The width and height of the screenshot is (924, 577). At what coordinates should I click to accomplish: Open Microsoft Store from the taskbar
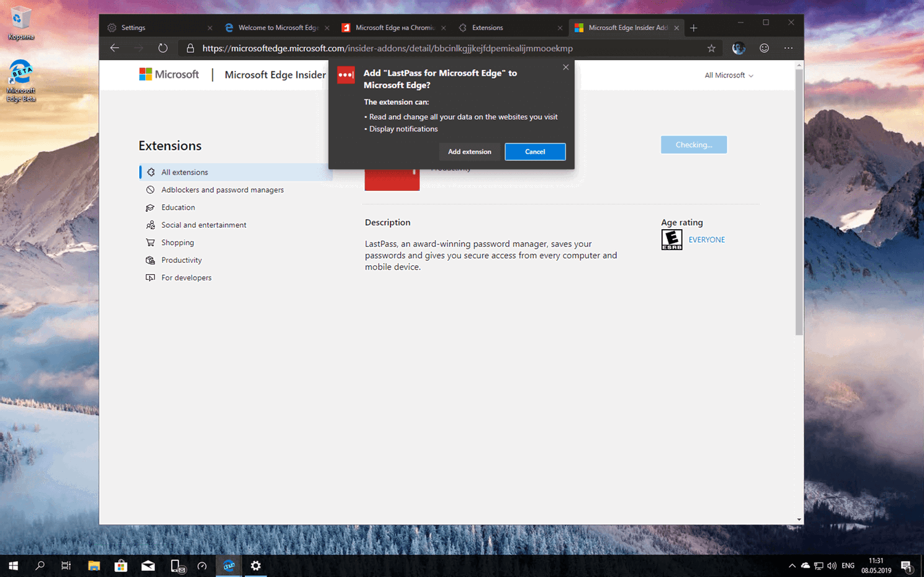click(121, 565)
